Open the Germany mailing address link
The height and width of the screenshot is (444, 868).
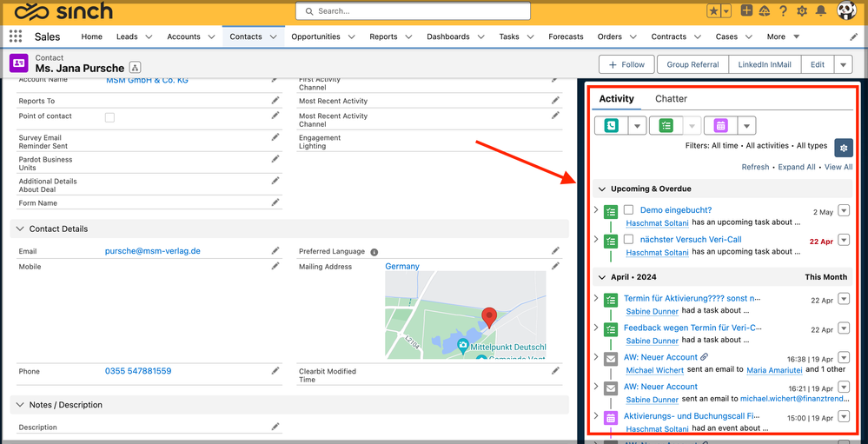(x=402, y=266)
